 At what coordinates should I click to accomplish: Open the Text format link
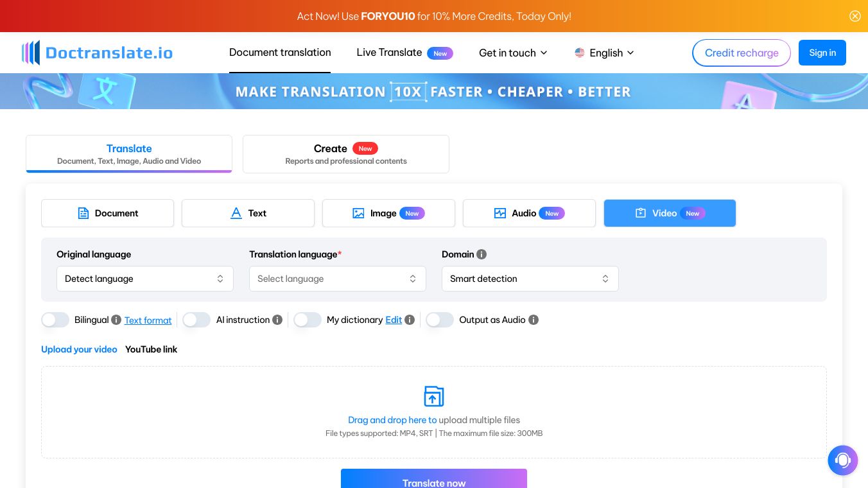point(148,320)
